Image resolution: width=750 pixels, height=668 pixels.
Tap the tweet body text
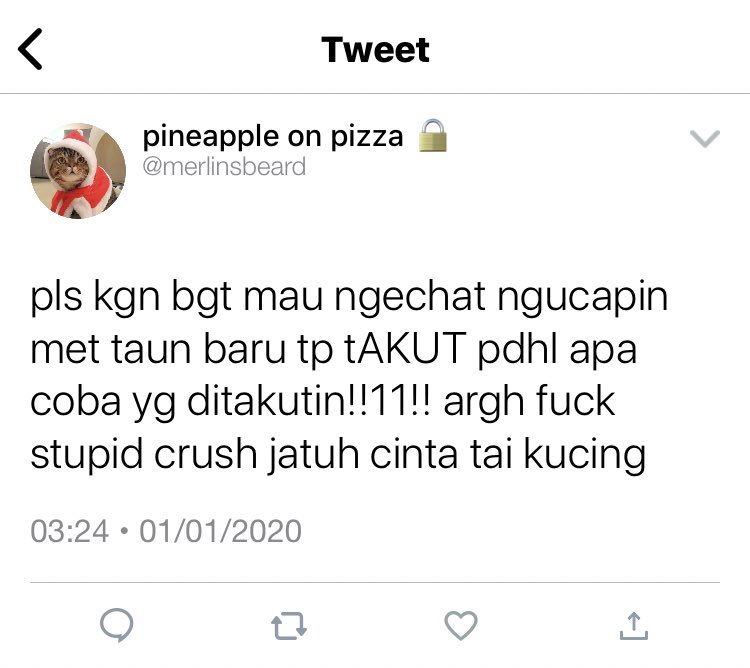coord(349,376)
